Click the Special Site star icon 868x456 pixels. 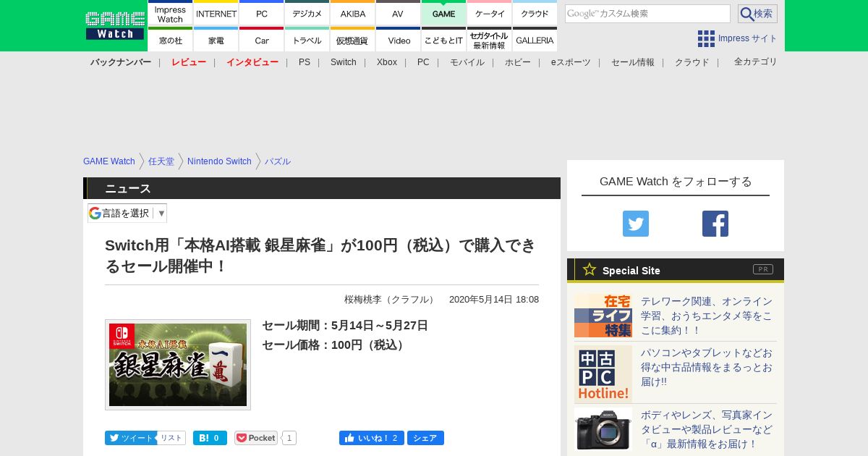(x=590, y=269)
